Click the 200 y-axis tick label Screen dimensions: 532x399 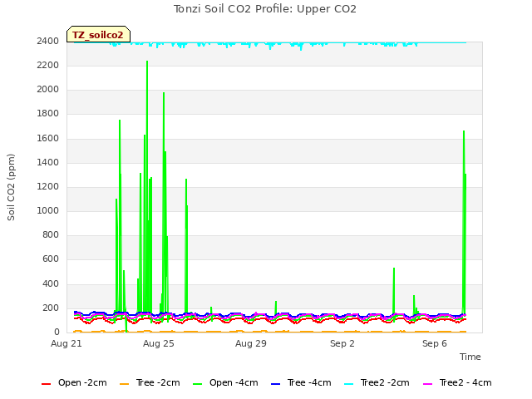point(51,308)
